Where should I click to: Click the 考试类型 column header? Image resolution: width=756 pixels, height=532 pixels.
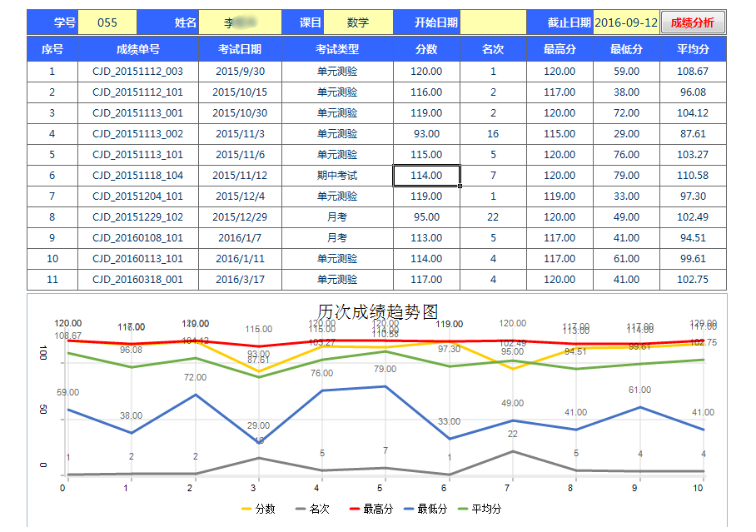[337, 49]
